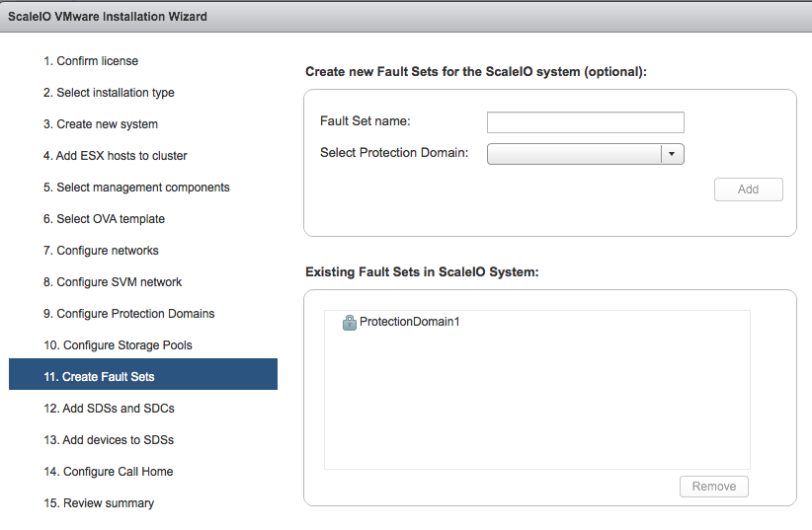Open Add SDSs and SDCs step

pos(109,409)
